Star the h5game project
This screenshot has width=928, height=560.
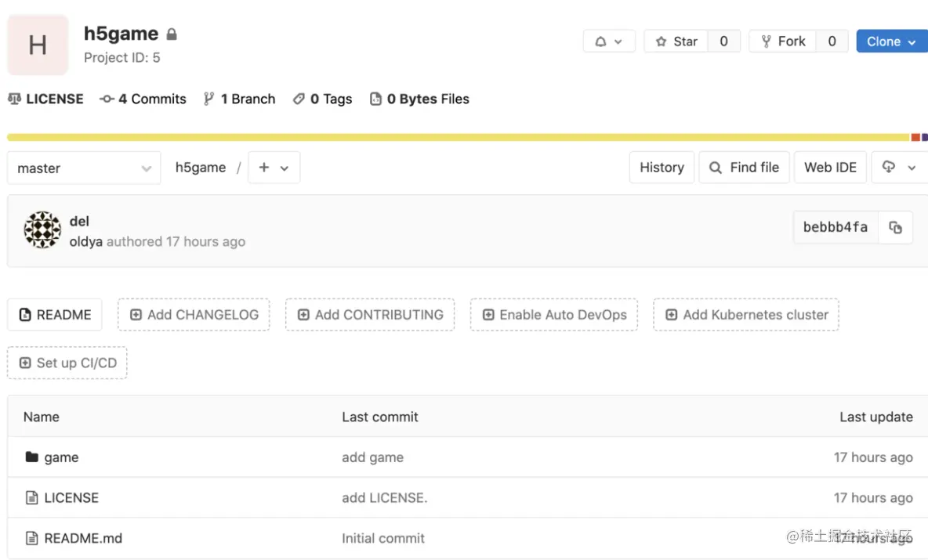(676, 42)
